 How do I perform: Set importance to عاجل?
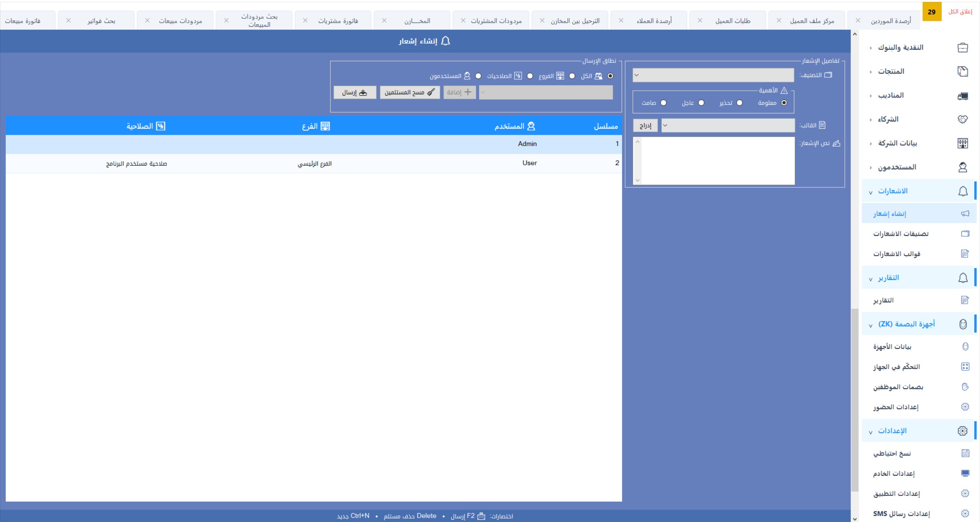tap(701, 103)
